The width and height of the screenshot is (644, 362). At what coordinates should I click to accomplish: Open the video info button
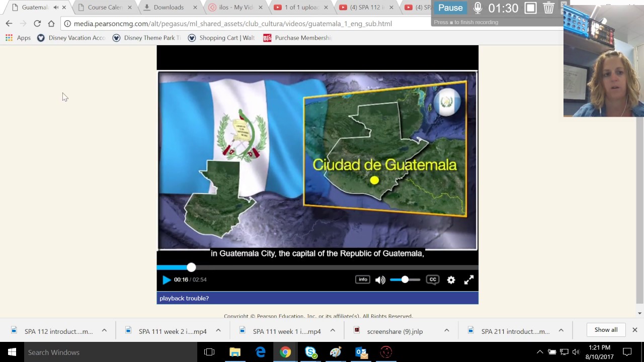(363, 280)
